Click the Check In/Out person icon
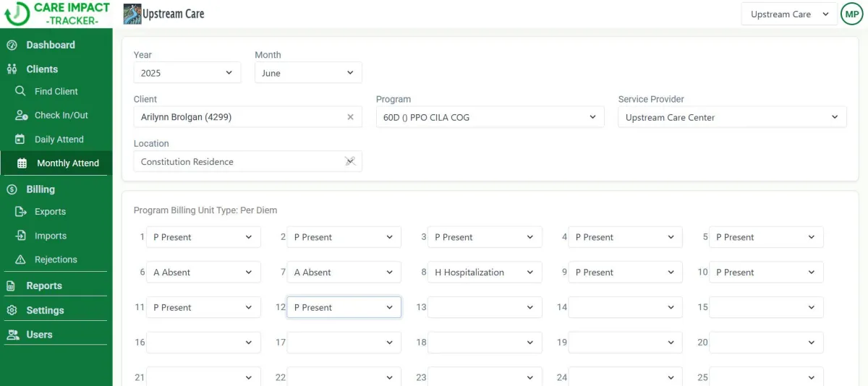Image resolution: width=868 pixels, height=386 pixels. tap(21, 116)
